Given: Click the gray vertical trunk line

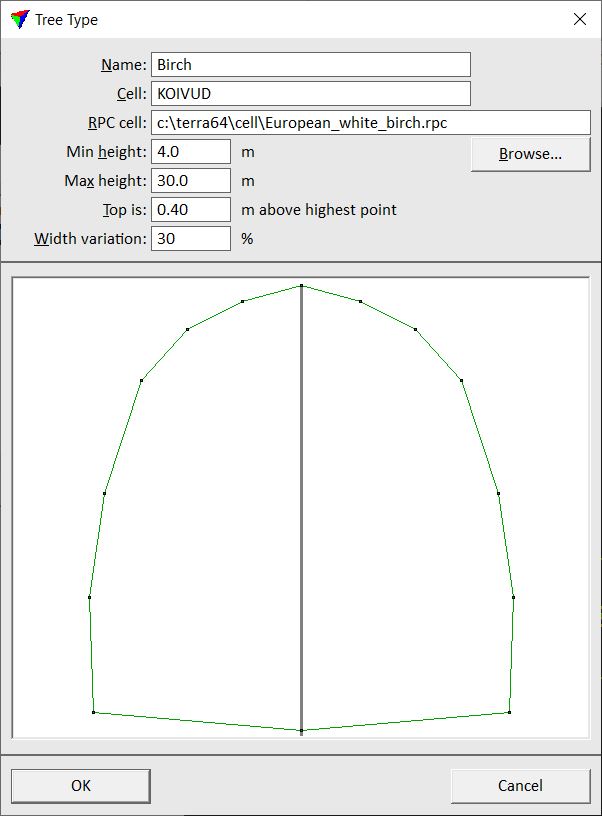Looking at the screenshot, I should pos(301,500).
